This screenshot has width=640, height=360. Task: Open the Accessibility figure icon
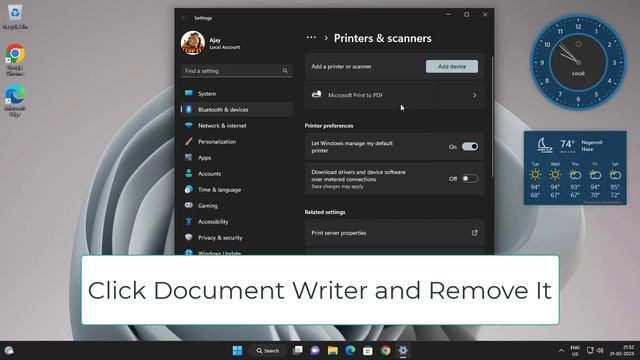[x=189, y=221]
